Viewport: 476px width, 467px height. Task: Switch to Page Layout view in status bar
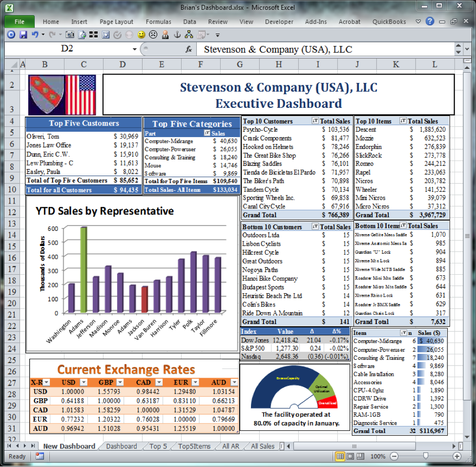[350, 456]
